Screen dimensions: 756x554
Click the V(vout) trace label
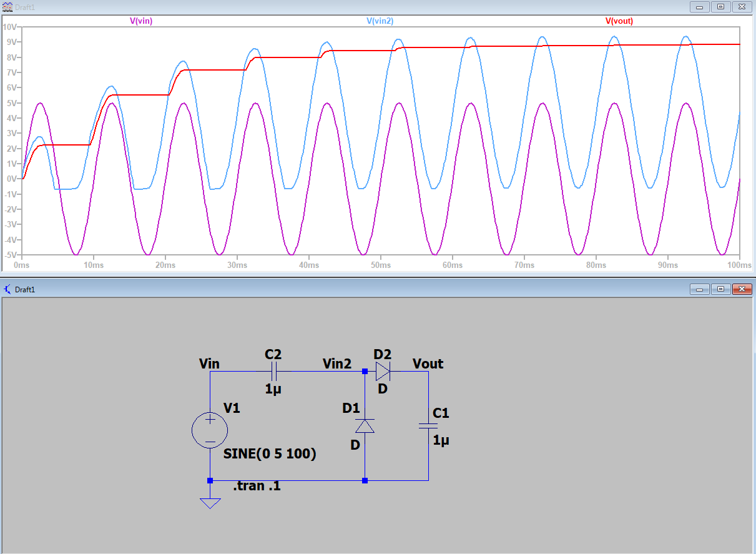click(619, 21)
